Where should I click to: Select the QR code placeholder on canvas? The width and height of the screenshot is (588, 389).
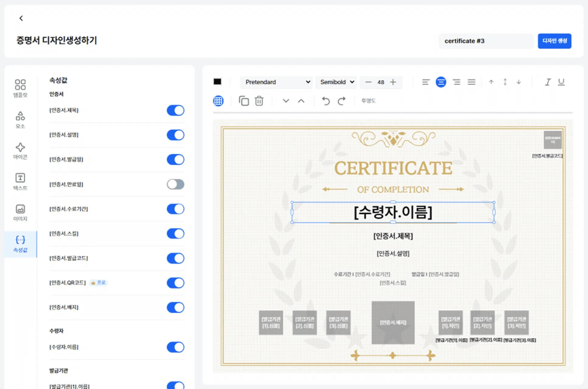[553, 140]
